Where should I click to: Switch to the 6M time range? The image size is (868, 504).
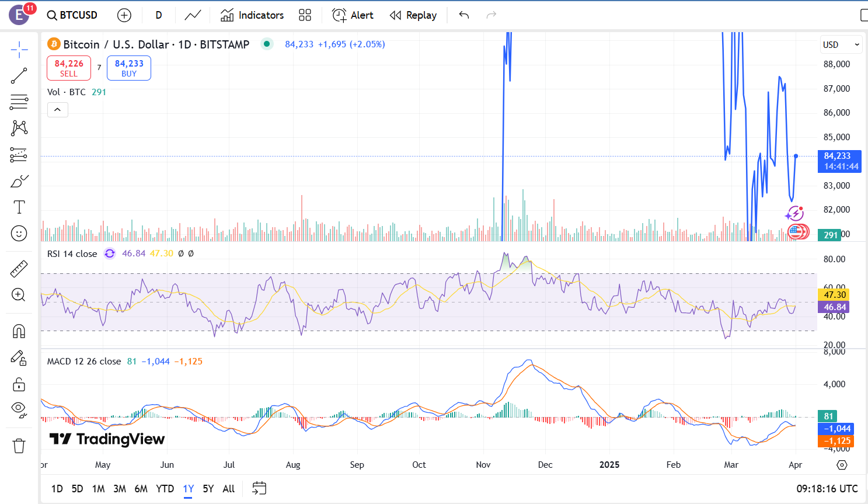[141, 489]
